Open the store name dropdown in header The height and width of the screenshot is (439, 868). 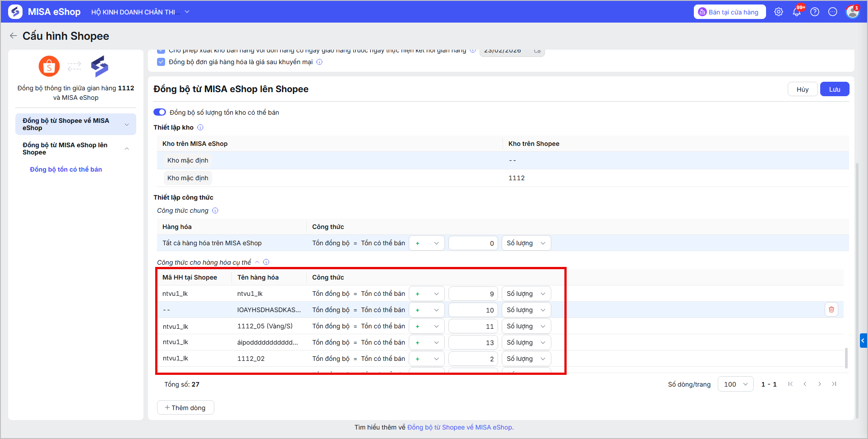[140, 12]
